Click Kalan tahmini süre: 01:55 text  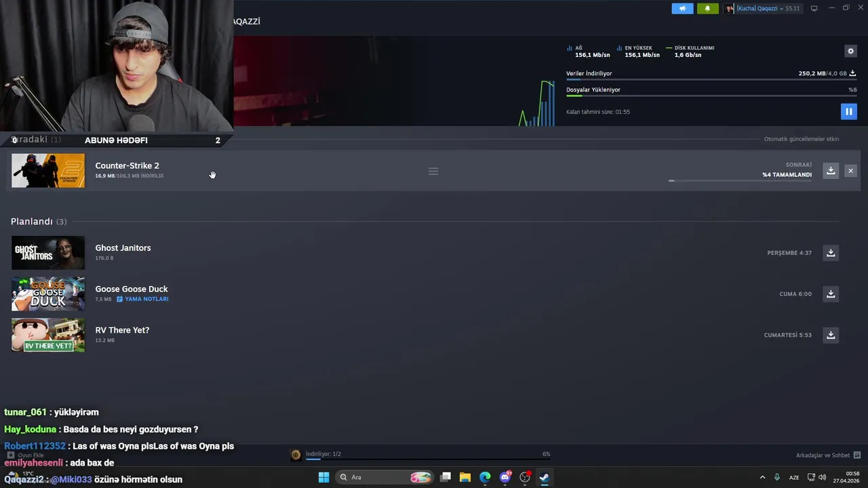(598, 112)
